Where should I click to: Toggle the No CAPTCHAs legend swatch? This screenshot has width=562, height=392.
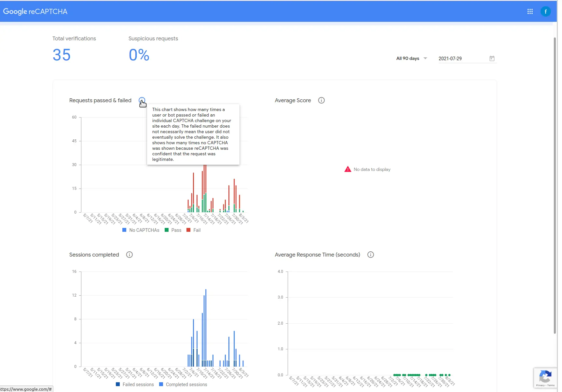(x=124, y=230)
